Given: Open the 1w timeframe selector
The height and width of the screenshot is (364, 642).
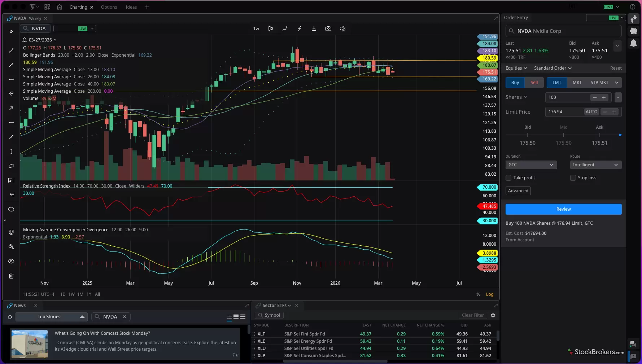Looking at the screenshot, I should coord(256,29).
